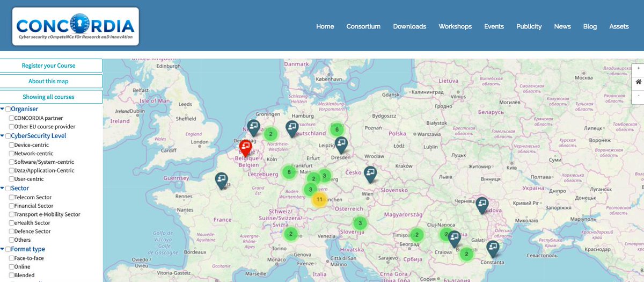Open the 2 cluster near Milano

tap(290, 234)
